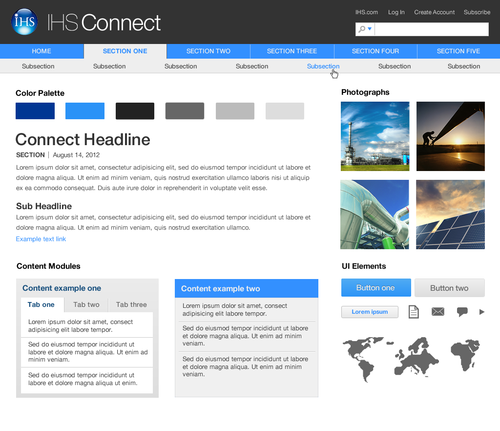Click the Subscribe link
This screenshot has height=431, width=500.
[477, 12]
